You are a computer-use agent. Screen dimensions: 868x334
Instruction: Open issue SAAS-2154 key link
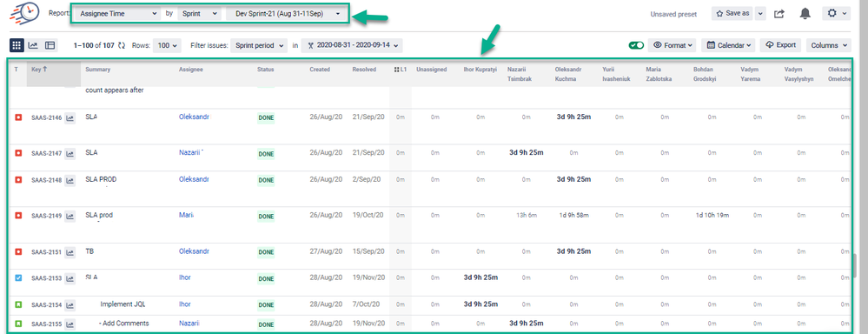tap(47, 305)
